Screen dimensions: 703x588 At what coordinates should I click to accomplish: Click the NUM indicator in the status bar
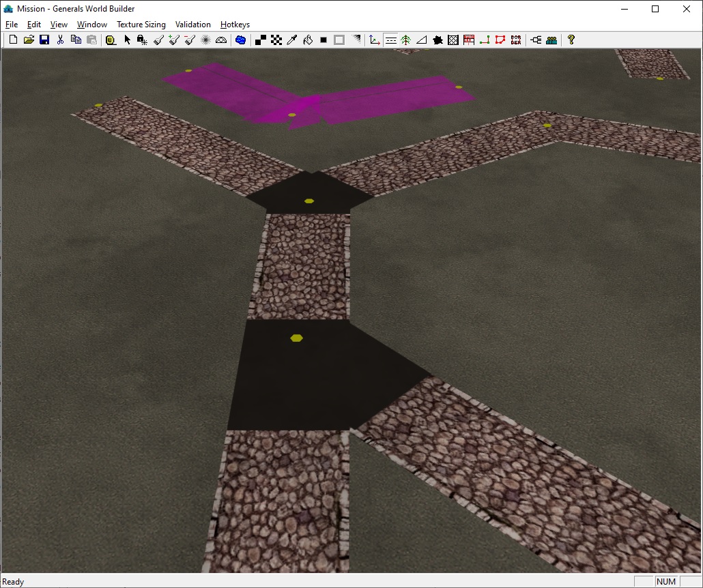tap(665, 581)
